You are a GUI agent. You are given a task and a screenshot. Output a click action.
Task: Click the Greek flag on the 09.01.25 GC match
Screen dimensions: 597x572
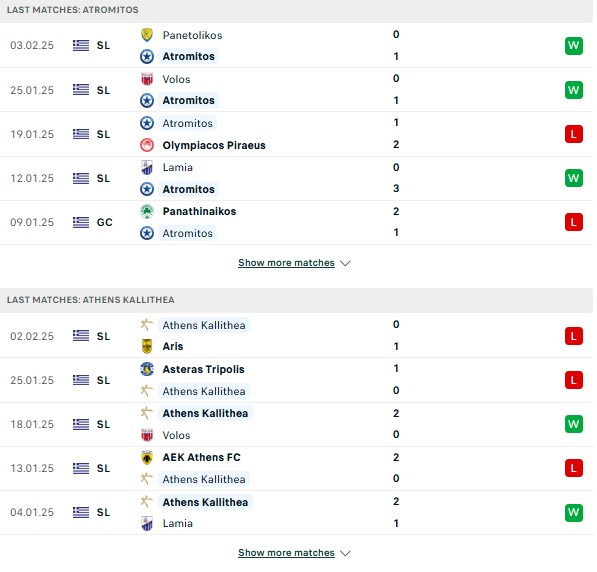(x=81, y=222)
